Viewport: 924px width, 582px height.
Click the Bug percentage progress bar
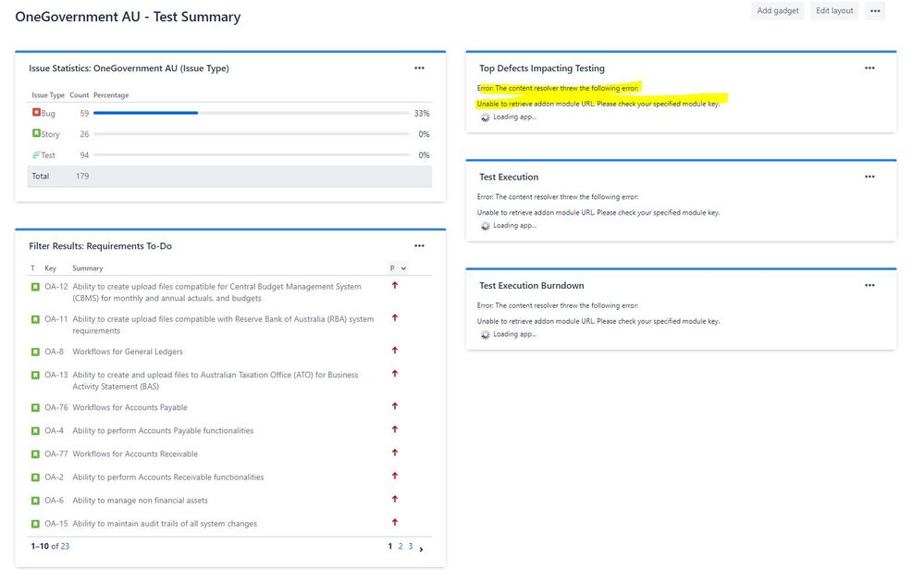pyautogui.click(x=251, y=113)
